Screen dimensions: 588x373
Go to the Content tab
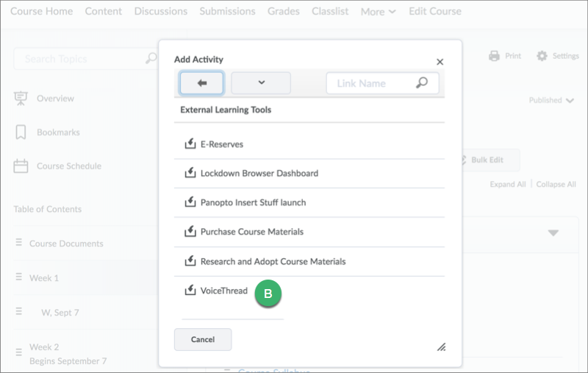[x=104, y=11]
